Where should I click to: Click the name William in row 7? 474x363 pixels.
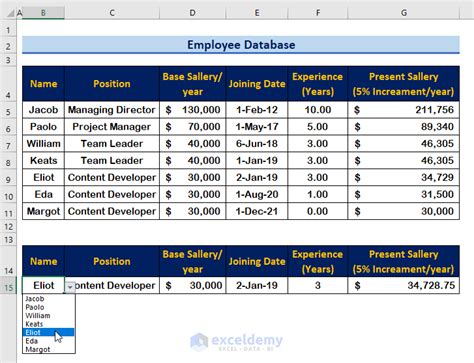43,144
